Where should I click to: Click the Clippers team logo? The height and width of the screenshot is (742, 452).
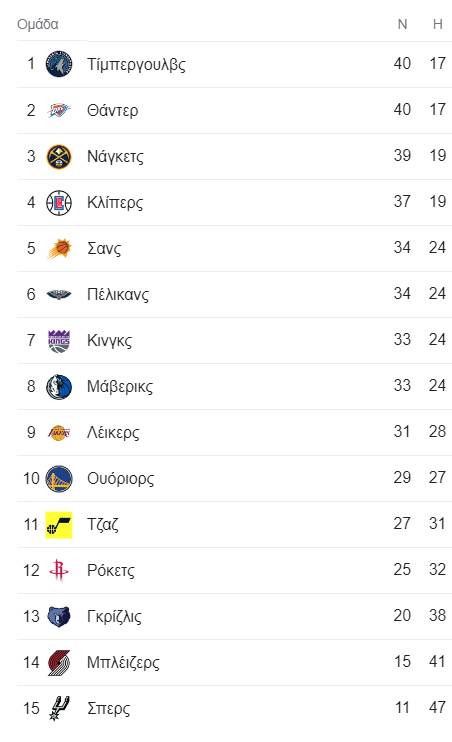click(59, 202)
